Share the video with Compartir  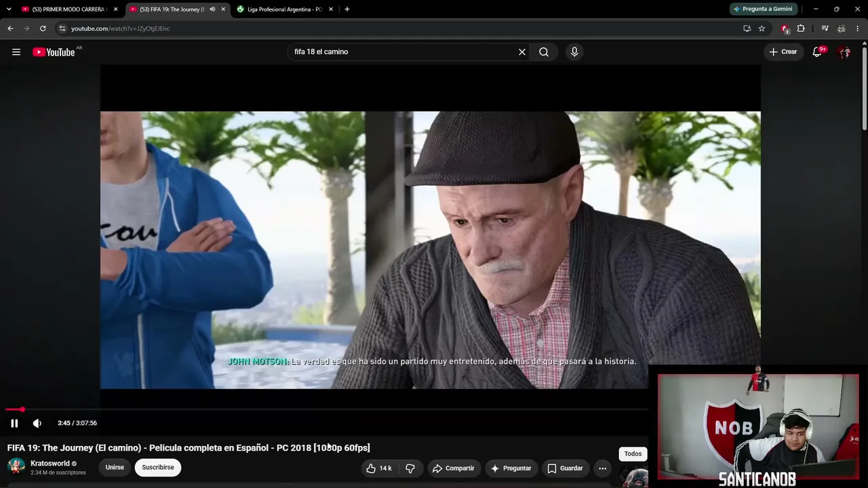(x=454, y=468)
